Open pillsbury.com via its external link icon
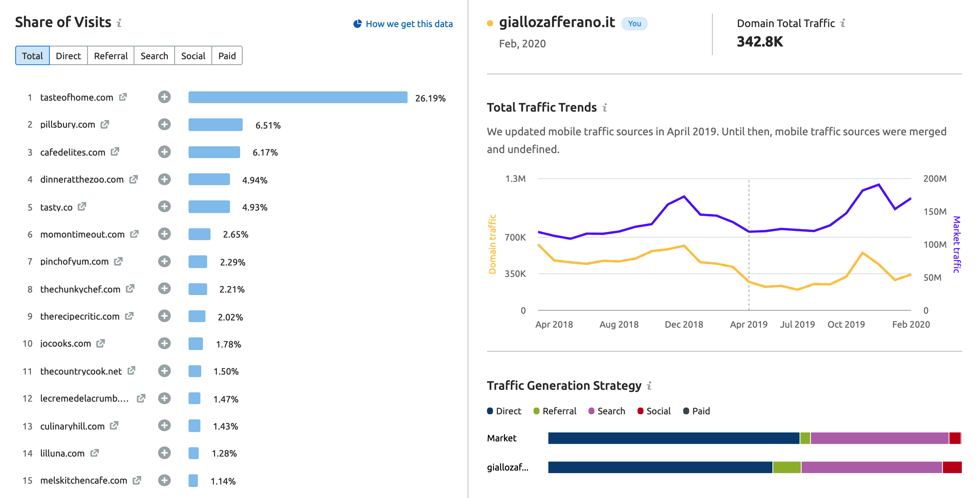 pyautogui.click(x=104, y=124)
